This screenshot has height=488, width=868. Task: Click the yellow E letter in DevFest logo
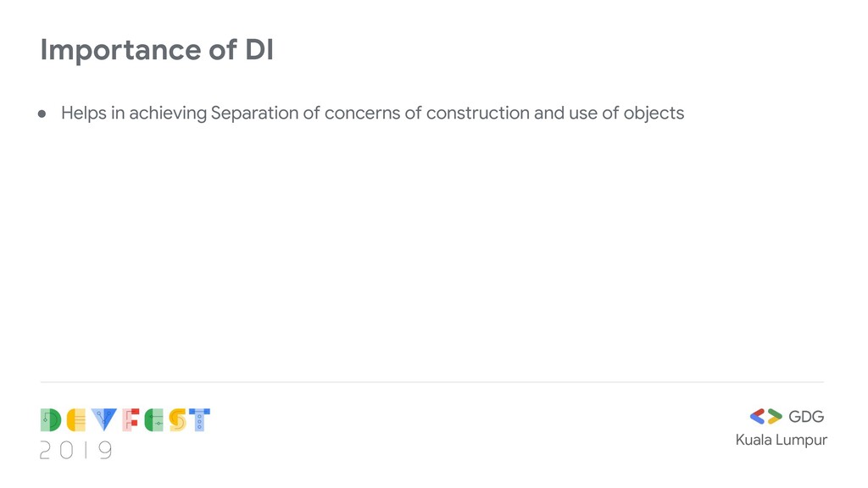coord(76,420)
